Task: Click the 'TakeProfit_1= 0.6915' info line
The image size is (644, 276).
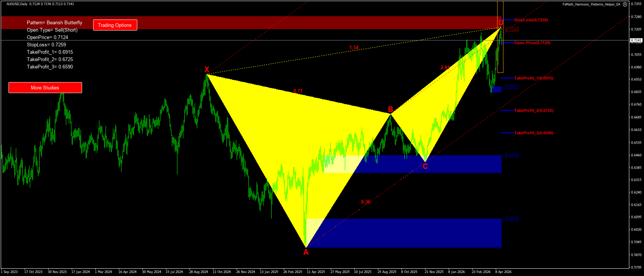Action: pos(50,52)
